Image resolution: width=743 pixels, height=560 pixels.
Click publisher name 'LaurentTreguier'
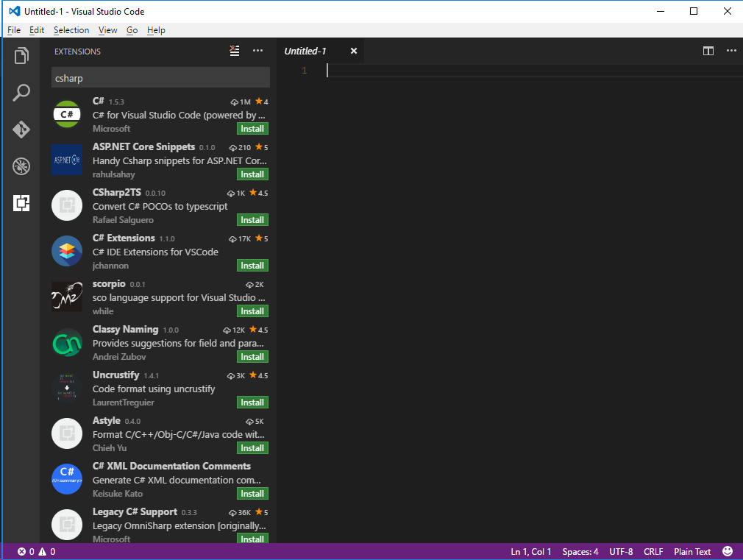[x=123, y=402]
